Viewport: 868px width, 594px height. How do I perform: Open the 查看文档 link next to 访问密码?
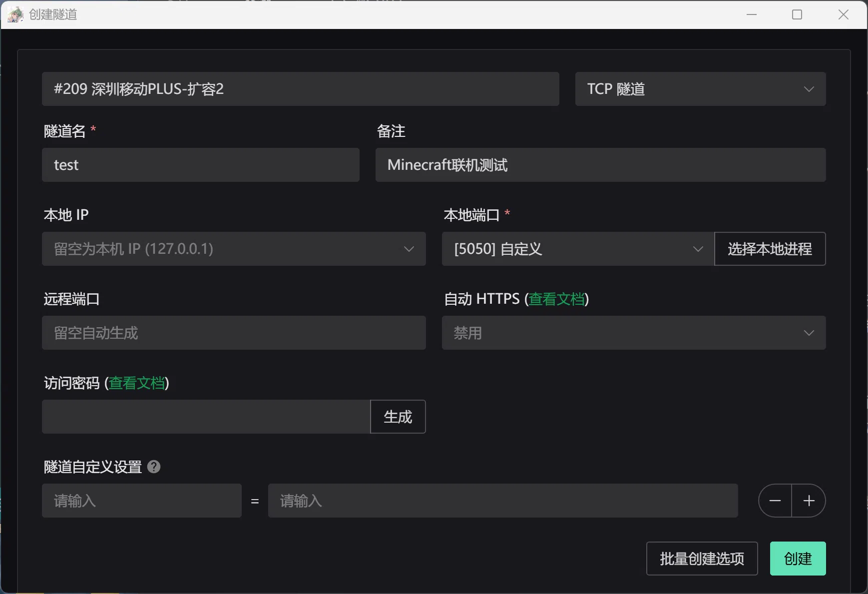pyautogui.click(x=137, y=383)
